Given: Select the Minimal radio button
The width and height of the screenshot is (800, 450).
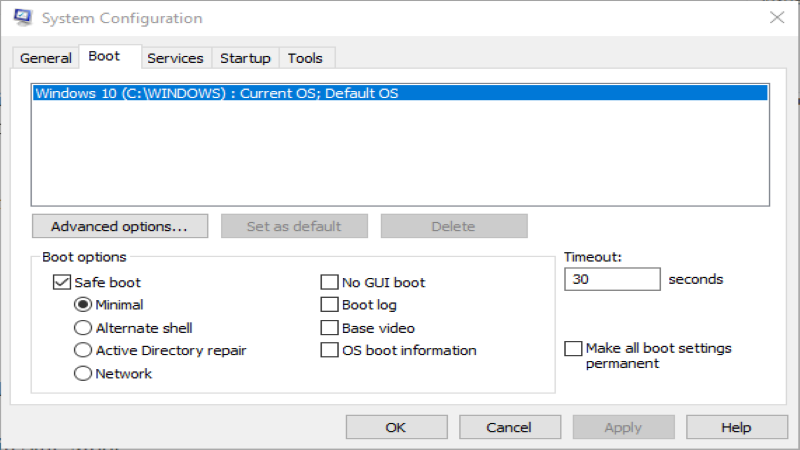Looking at the screenshot, I should click(x=83, y=305).
